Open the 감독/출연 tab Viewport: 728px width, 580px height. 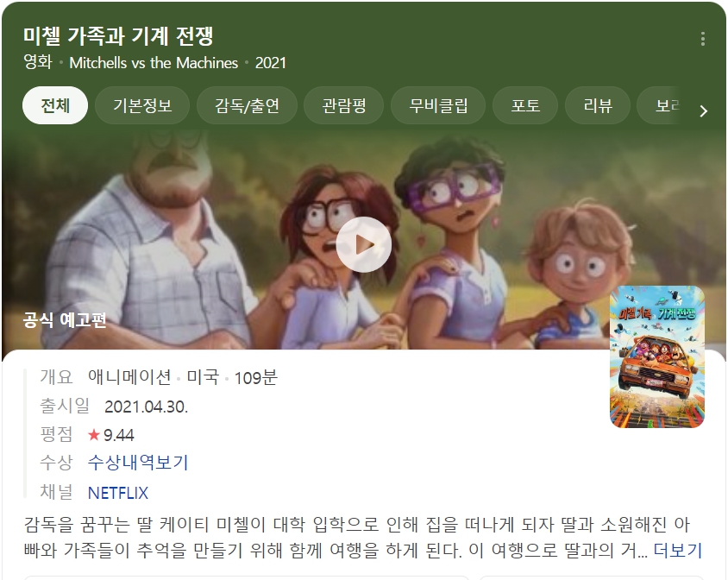tap(247, 105)
